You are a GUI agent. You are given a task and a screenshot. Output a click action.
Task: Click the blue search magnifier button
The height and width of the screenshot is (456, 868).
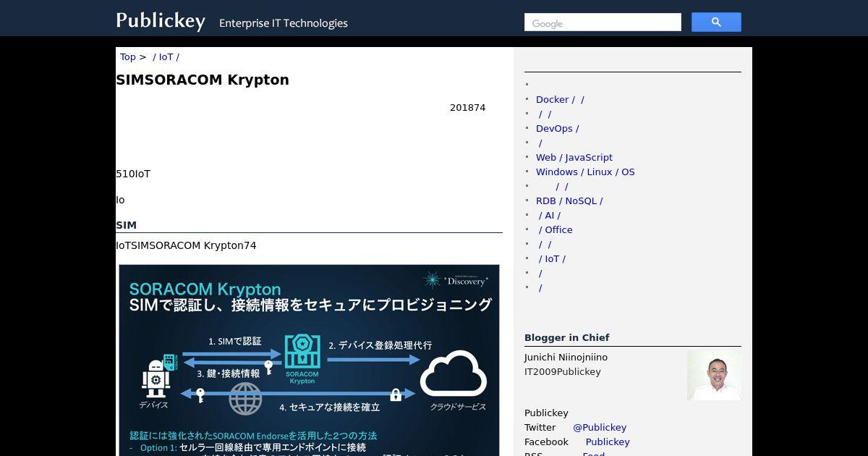coord(716,22)
